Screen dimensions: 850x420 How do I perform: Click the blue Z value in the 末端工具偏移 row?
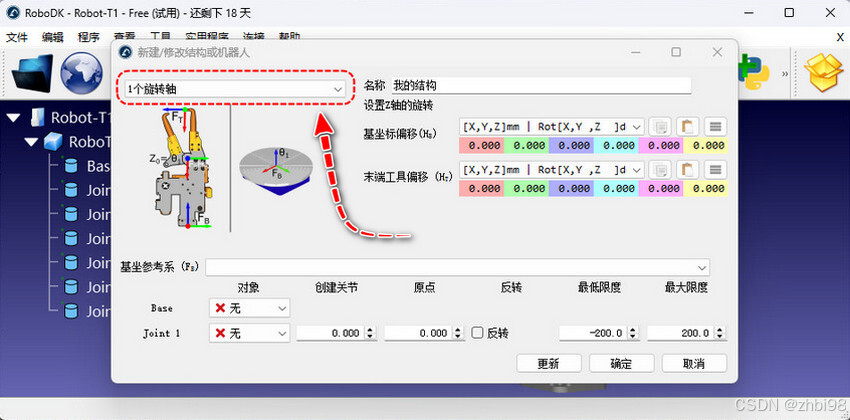point(571,189)
